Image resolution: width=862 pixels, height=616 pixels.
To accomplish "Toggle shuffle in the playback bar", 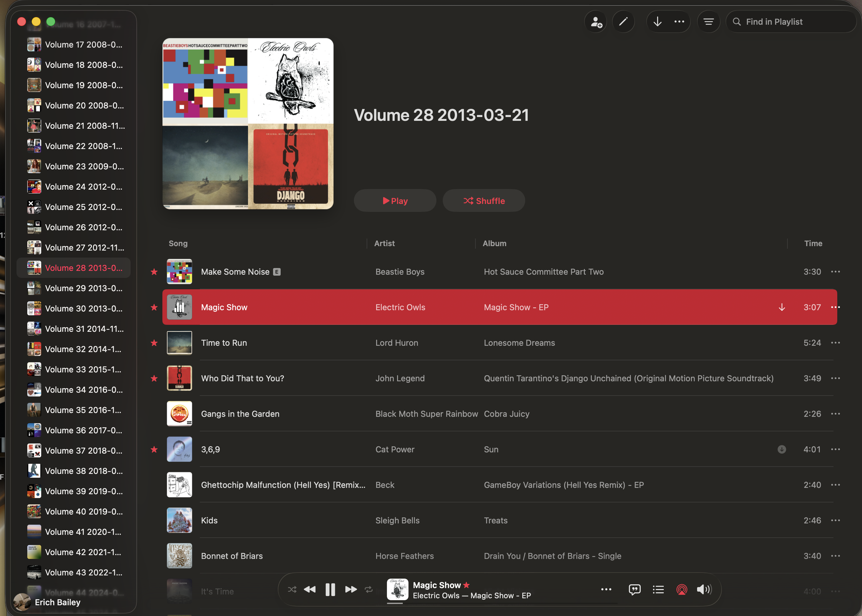I will pyautogui.click(x=292, y=589).
